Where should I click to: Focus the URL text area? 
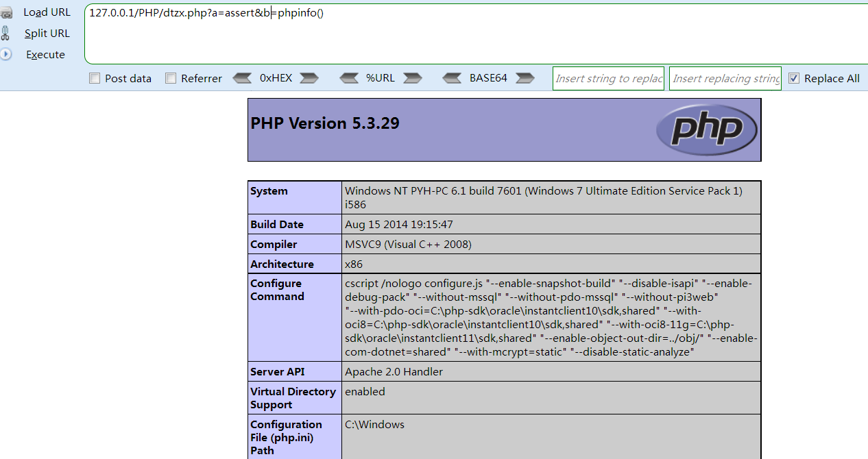pyautogui.click(x=476, y=34)
